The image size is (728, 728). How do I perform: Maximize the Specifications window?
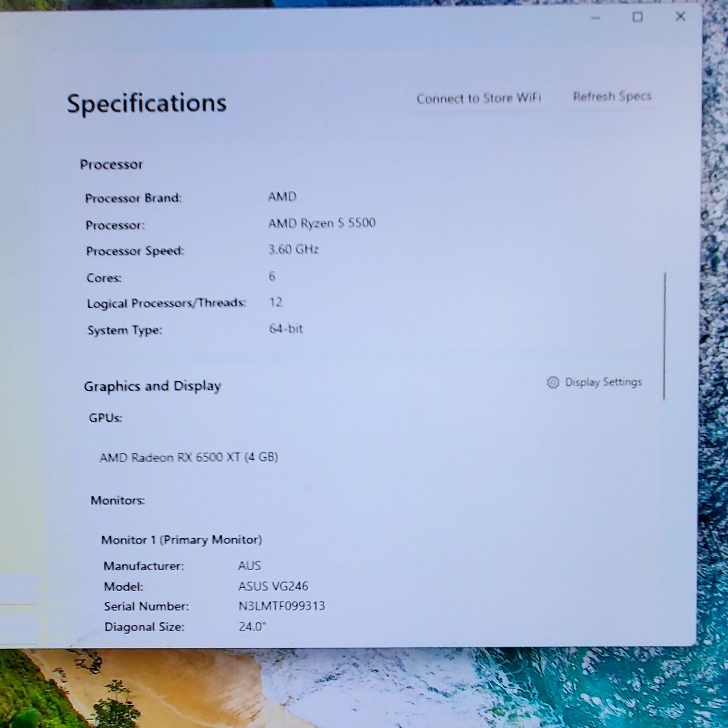[637, 17]
